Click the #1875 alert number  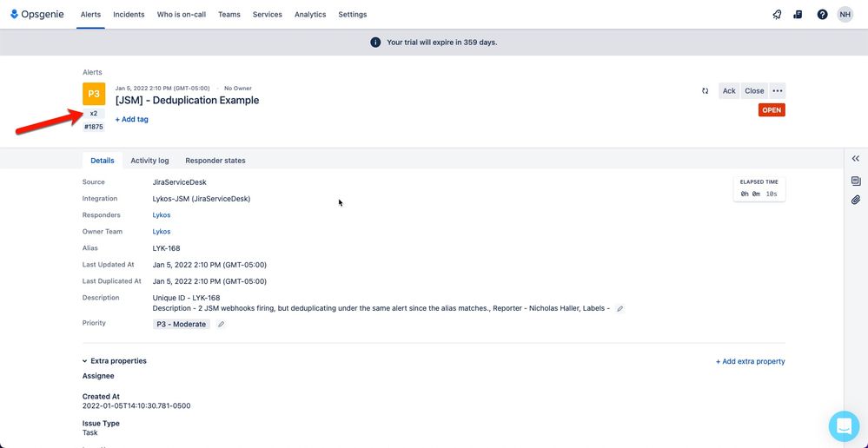click(x=94, y=127)
